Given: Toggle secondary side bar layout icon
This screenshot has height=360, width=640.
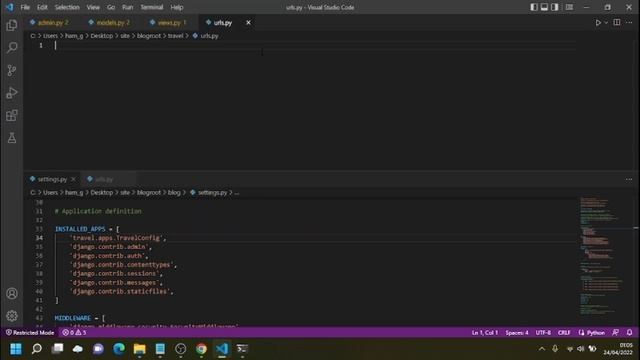Looking at the screenshot, I should tap(555, 7).
